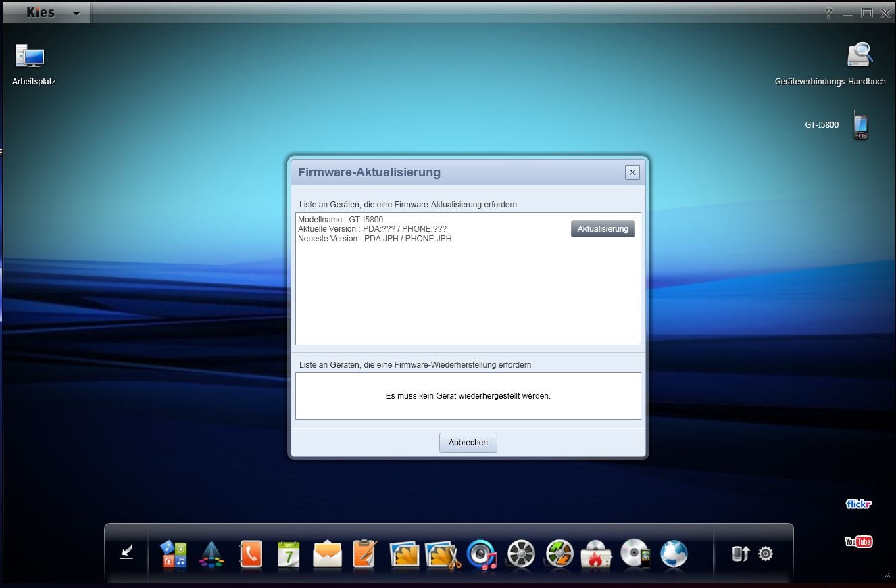Open the Geräteverbindungs-Handbuch icon
This screenshot has height=588, width=896.
pos(860,55)
